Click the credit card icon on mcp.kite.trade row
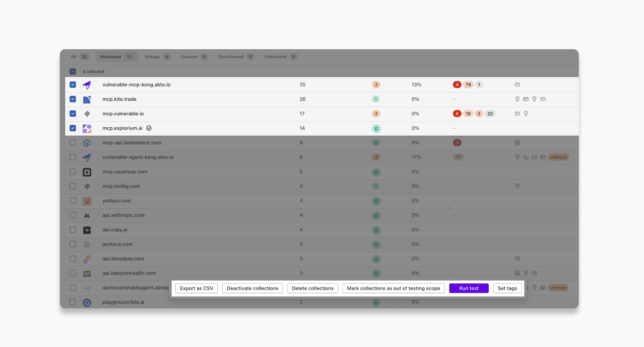Screen dimensions: 644x347 coord(526,99)
